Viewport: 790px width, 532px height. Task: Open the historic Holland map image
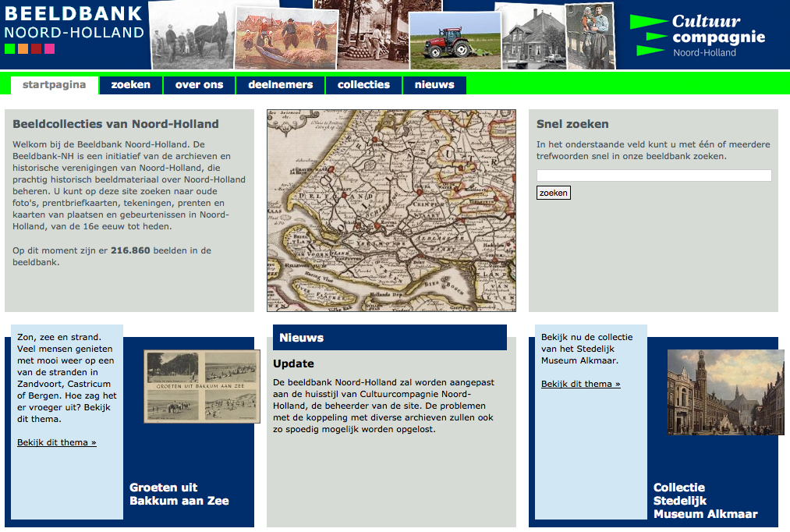391,211
